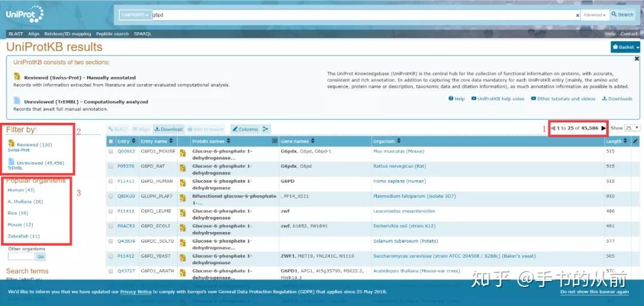
Task: Click the share arrow icon beside Columns
Action: click(265, 129)
